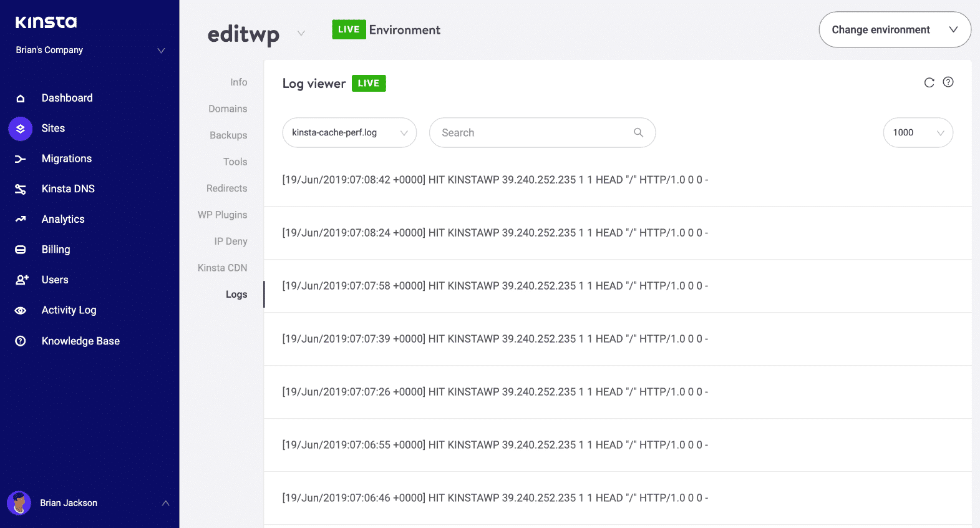Click the Billing card icon
Image resolution: width=980 pixels, height=528 pixels.
pyautogui.click(x=21, y=250)
